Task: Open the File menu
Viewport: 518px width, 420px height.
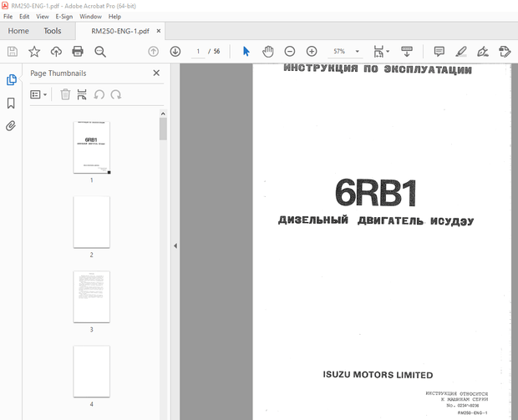Action: 8,17
